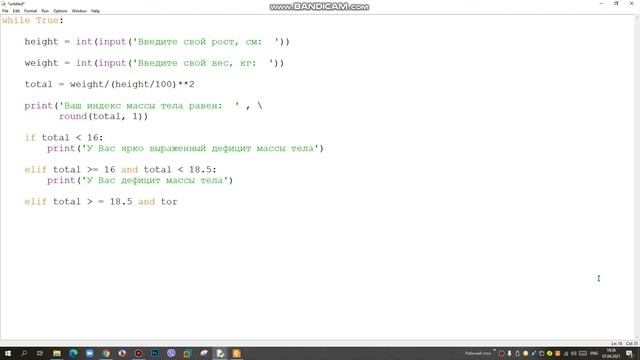Click the 'Col' column indicator in status bar

(x=631, y=344)
